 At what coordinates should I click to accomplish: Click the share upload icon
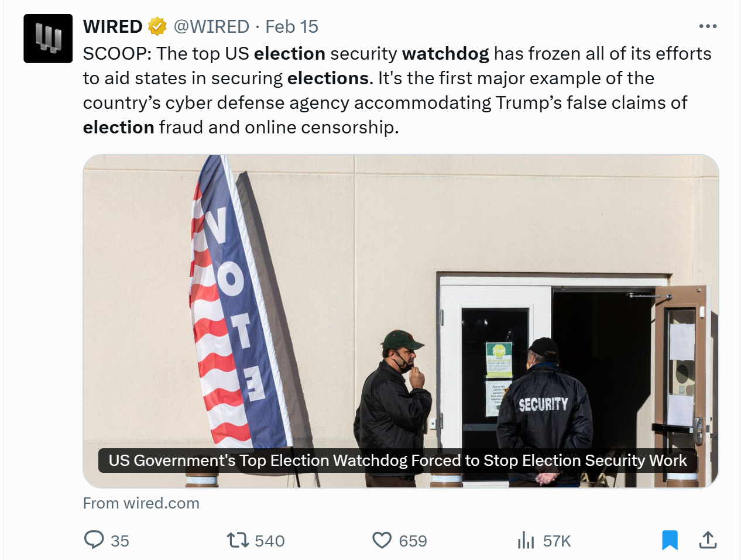708,540
